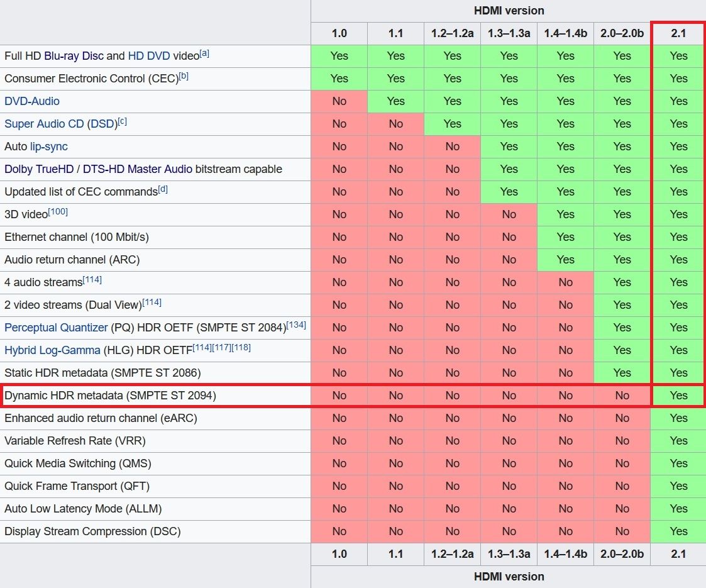Select the top 1.2–1.2a column header
Image resolution: width=706 pixels, height=588 pixels.
point(452,33)
